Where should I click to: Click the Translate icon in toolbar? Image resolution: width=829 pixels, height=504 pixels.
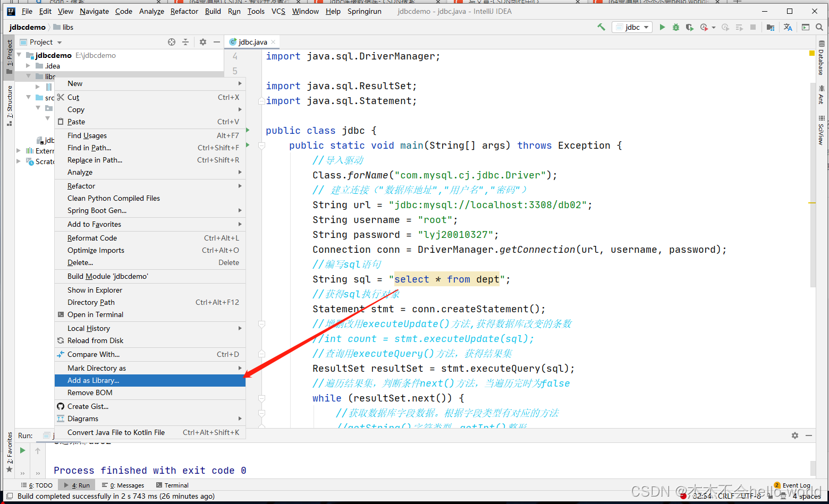tap(788, 27)
